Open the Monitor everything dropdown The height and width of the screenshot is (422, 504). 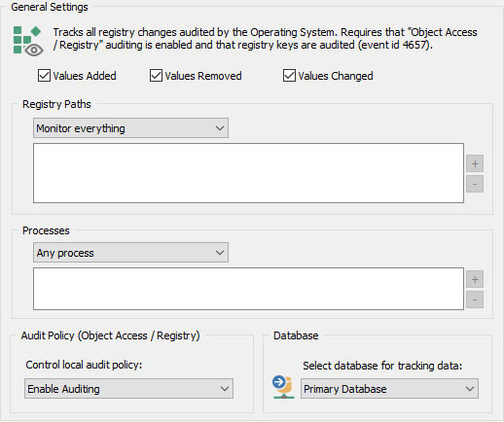pos(130,128)
